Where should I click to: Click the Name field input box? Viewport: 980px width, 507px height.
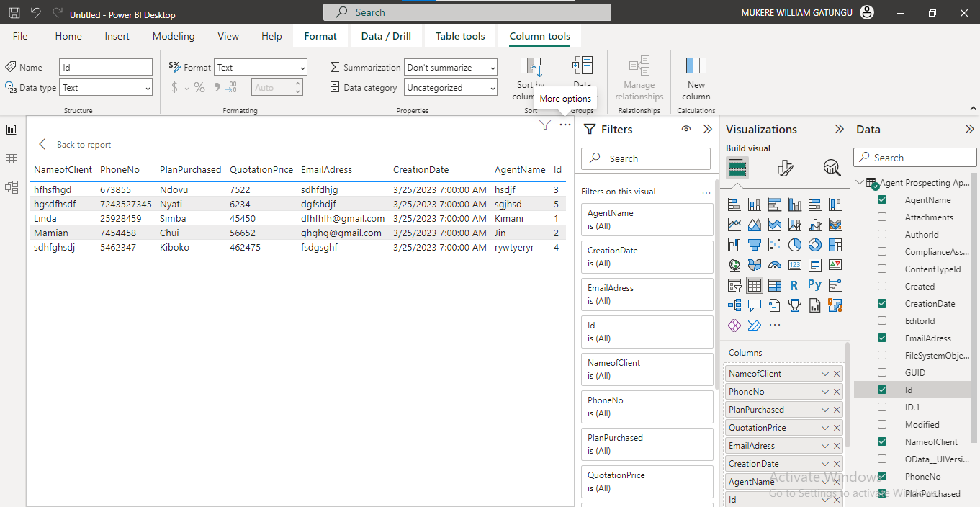pyautogui.click(x=106, y=68)
